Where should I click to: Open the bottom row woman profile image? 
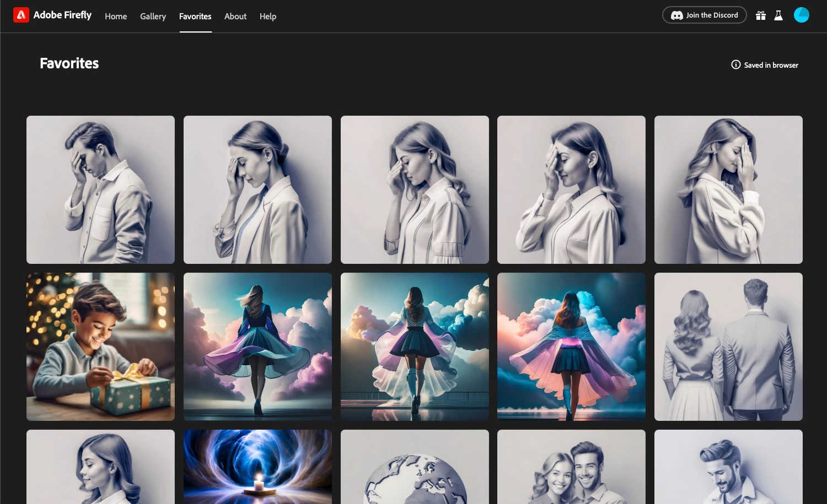coord(100,467)
